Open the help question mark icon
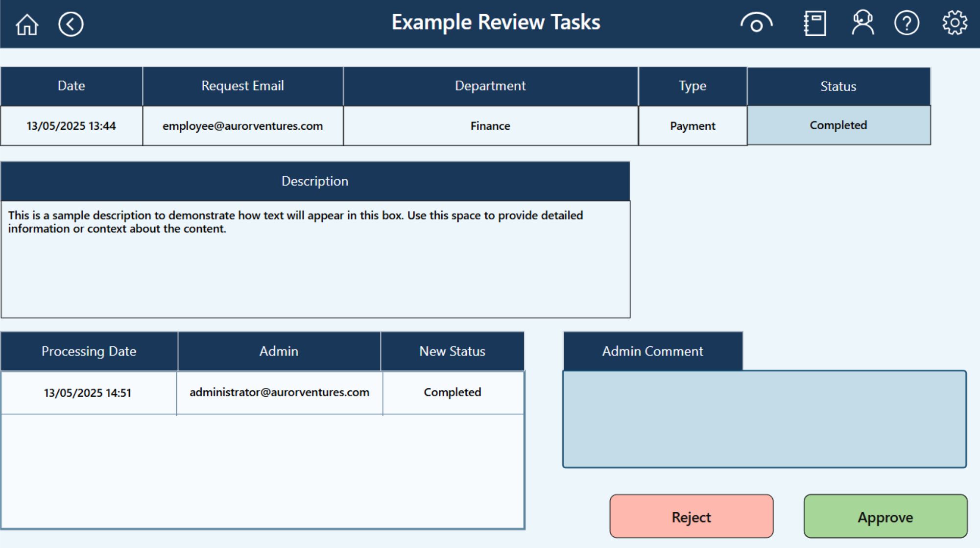Screen dimensions: 980x548 pyautogui.click(x=907, y=23)
